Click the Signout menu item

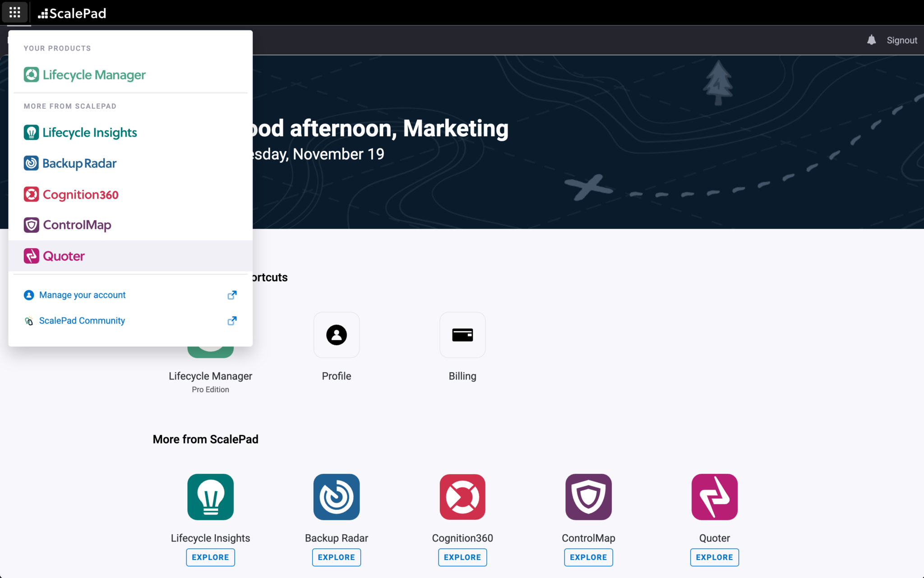(x=901, y=40)
